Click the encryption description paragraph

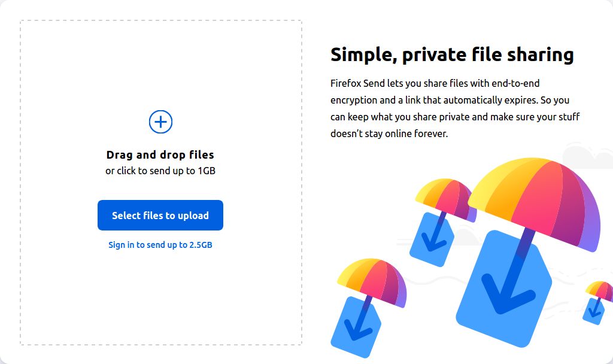[454, 108]
